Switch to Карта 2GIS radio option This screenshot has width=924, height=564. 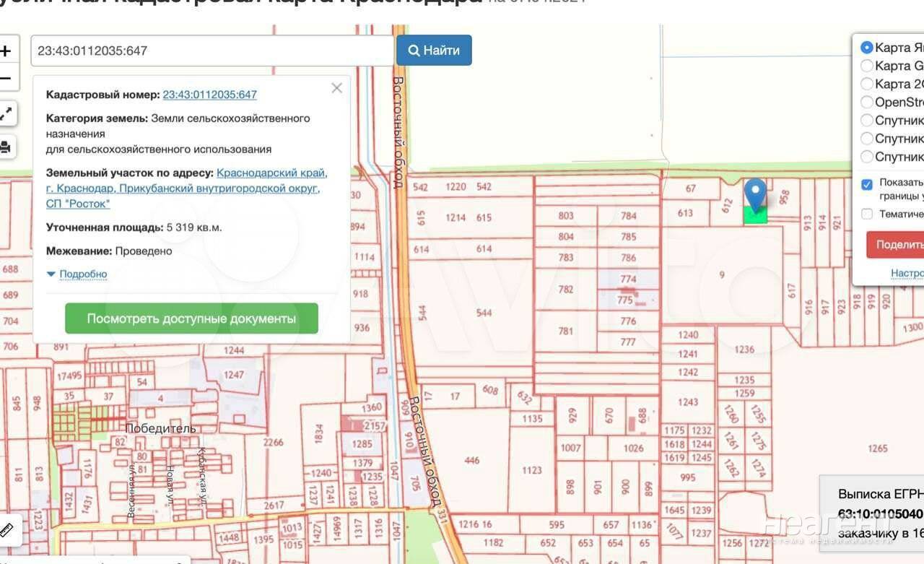tap(867, 84)
